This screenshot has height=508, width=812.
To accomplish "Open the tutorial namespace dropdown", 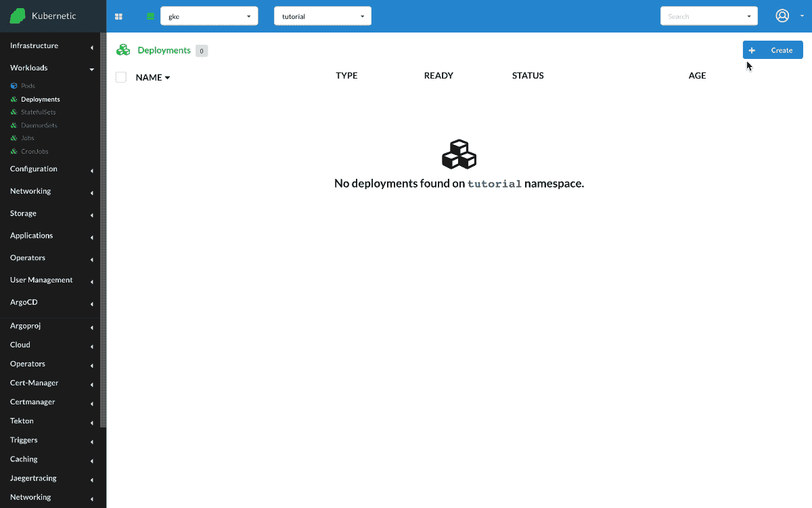I will click(322, 16).
